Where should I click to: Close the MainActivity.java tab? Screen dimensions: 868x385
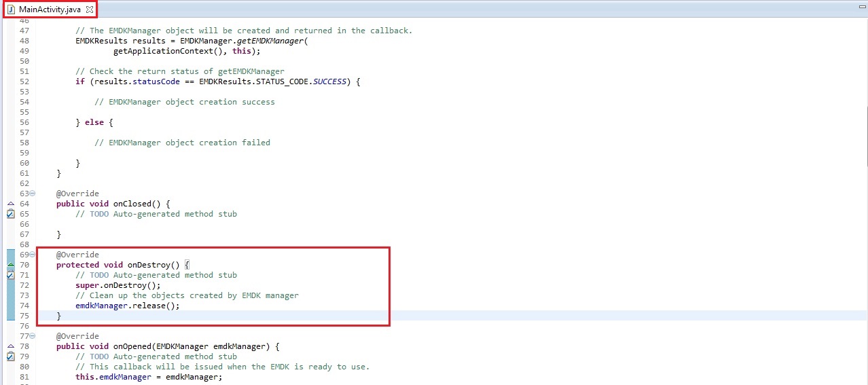90,10
